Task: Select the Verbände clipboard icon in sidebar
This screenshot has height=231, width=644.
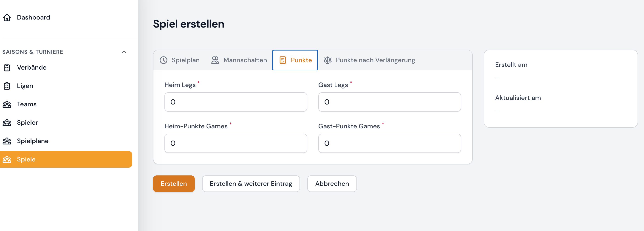Action: pyautogui.click(x=7, y=67)
